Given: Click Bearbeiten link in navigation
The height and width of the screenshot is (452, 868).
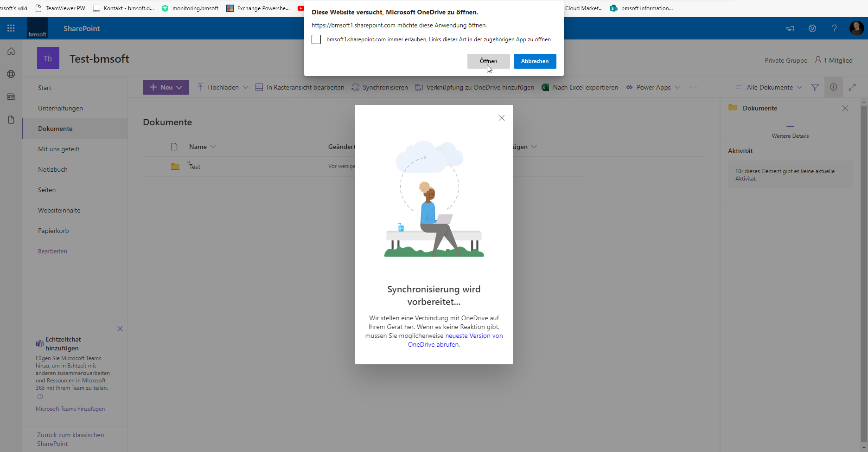Looking at the screenshot, I should pyautogui.click(x=52, y=251).
